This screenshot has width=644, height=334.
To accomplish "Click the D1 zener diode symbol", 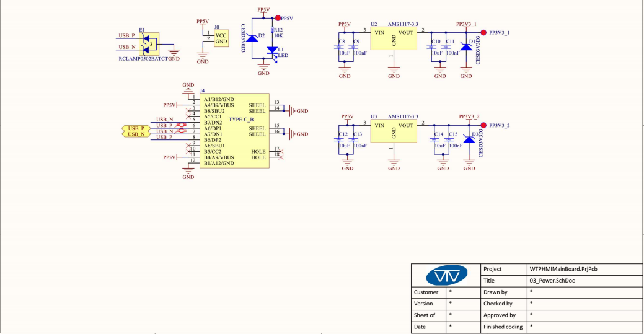I will [466, 46].
